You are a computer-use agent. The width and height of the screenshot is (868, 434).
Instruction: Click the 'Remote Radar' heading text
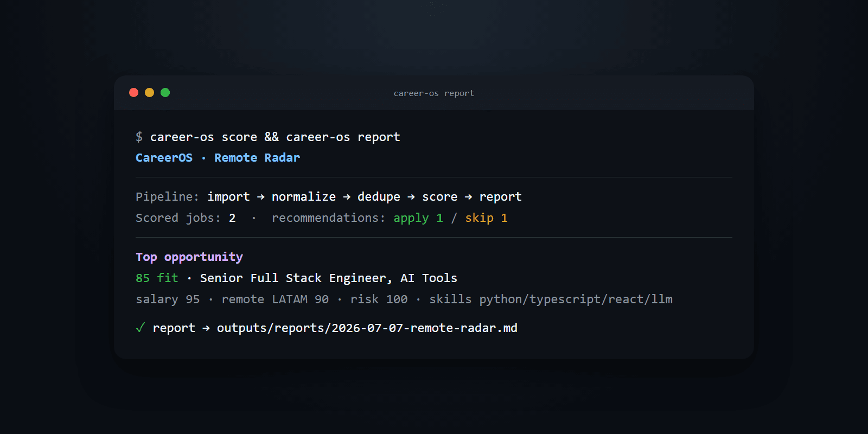tap(257, 158)
